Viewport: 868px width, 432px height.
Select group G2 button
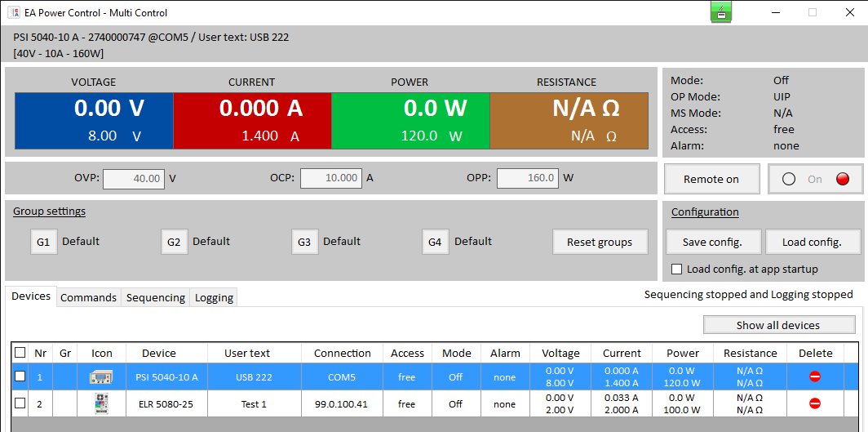[175, 242]
